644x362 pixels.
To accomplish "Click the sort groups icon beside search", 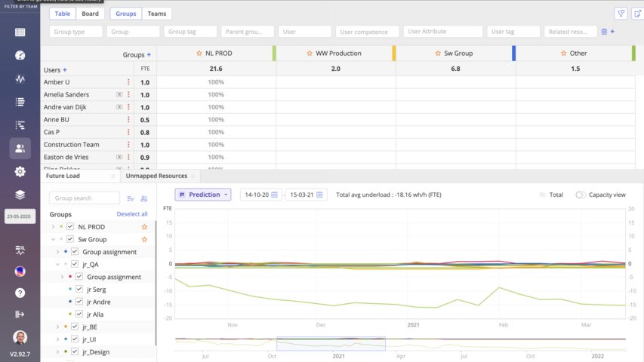I will pyautogui.click(x=130, y=198).
